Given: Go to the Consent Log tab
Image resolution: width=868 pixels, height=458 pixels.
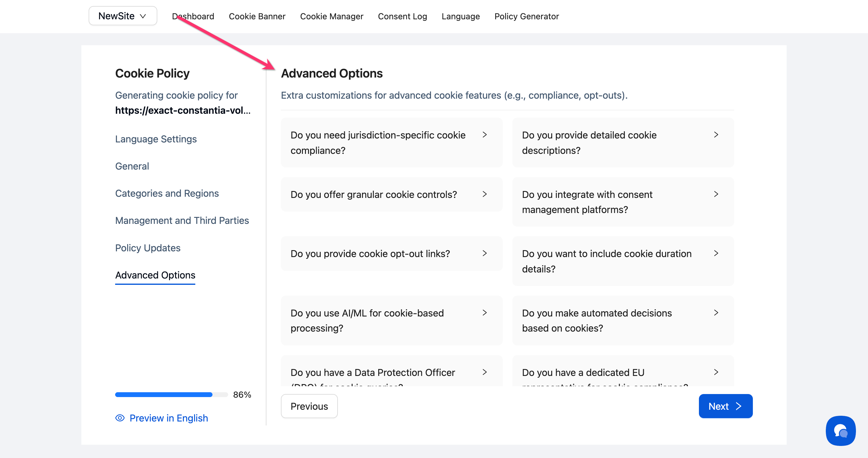Looking at the screenshot, I should [x=402, y=16].
